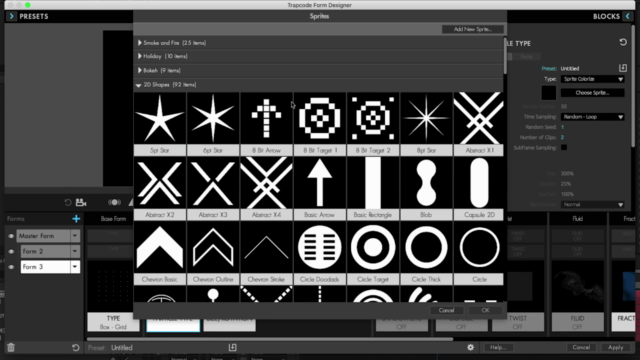Select the TYPE Box - Grid block
This screenshot has width=640, height=360.
(x=113, y=322)
